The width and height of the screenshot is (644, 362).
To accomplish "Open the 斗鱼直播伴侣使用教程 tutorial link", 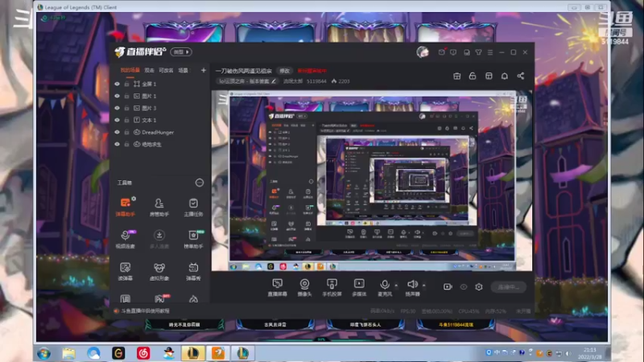I will pos(145,311).
